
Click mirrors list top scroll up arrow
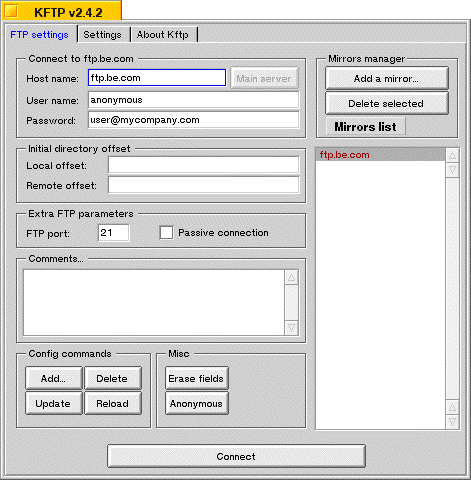[452, 155]
